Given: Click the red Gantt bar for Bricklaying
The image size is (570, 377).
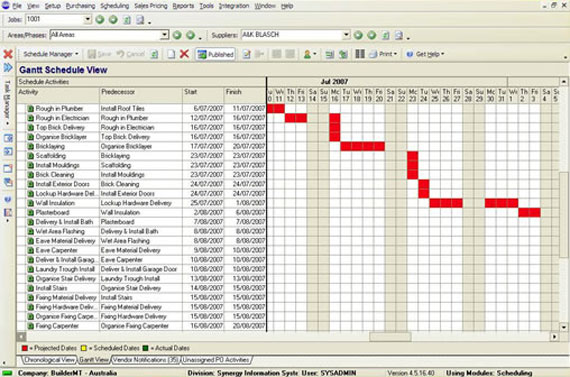Looking at the screenshot, I should (362, 146).
